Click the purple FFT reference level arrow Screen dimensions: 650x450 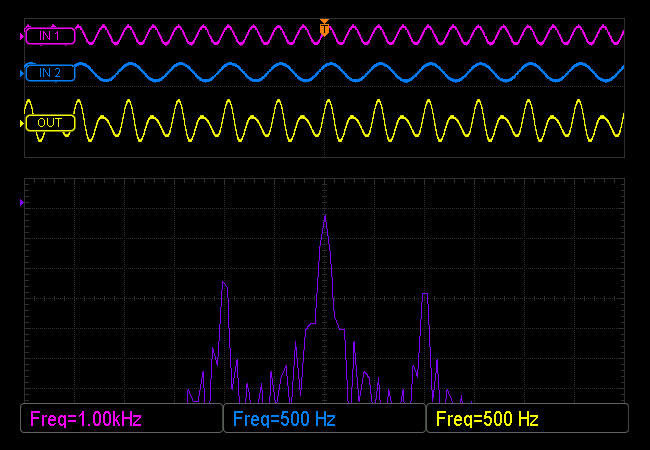coord(22,203)
